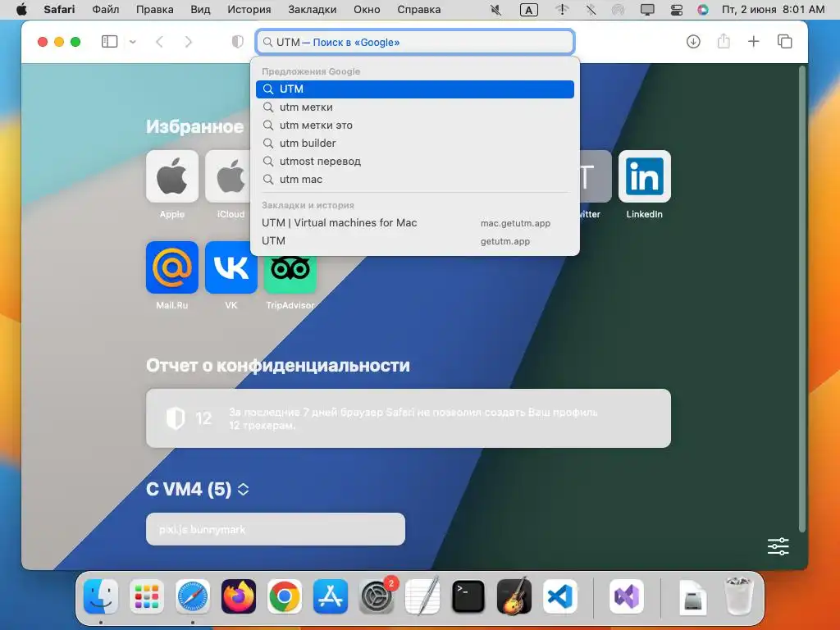Image resolution: width=840 pixels, height=630 pixels.
Task: Open the privacy shield report icon
Action: 237,42
